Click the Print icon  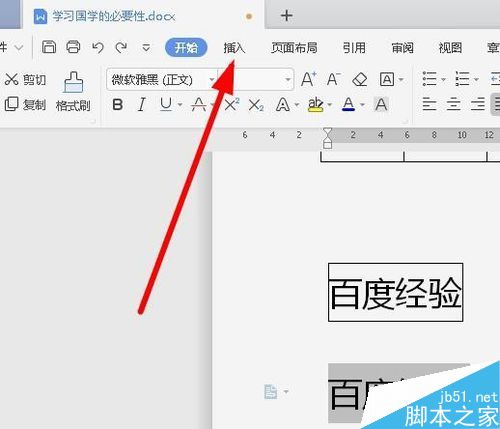point(73,47)
